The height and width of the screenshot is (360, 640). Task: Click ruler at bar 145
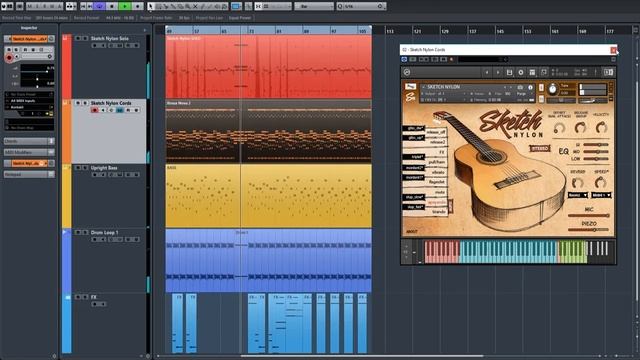coord(500,31)
